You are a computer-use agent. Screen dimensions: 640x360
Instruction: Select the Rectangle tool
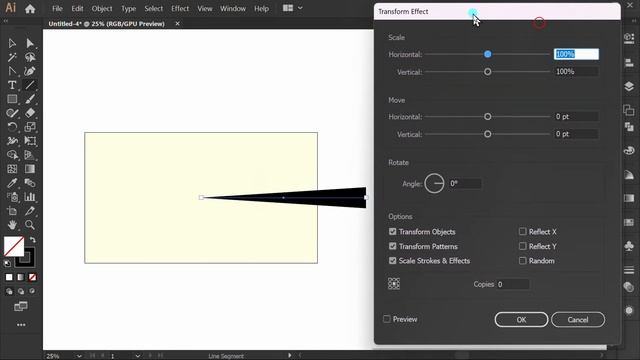12,99
